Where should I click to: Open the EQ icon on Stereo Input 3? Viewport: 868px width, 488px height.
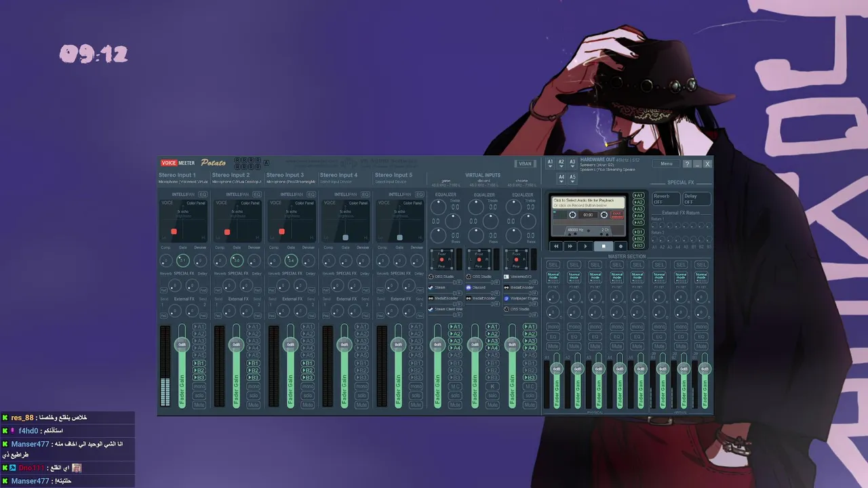pos(311,195)
